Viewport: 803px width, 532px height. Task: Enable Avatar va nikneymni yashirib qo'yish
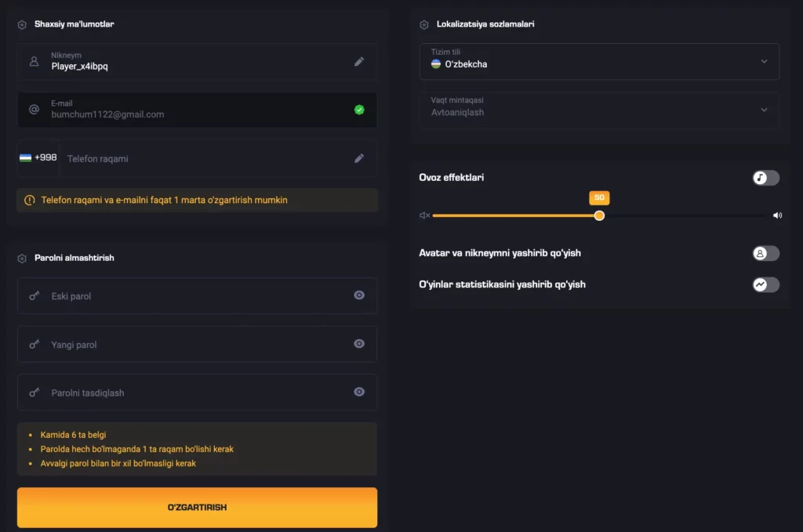click(x=765, y=253)
